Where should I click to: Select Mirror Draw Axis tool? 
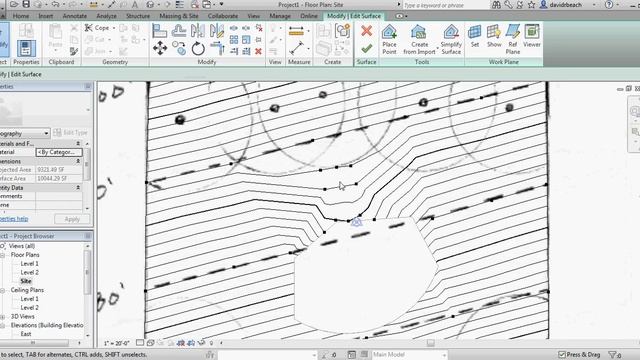coord(217,31)
